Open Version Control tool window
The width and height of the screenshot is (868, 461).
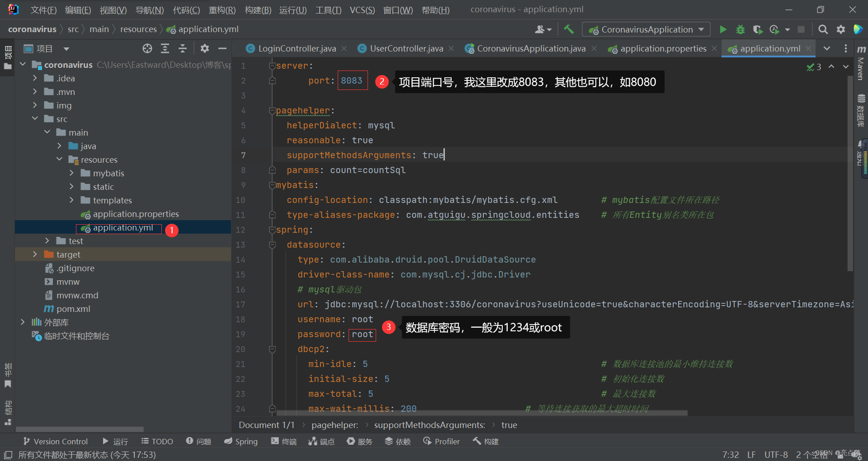55,441
